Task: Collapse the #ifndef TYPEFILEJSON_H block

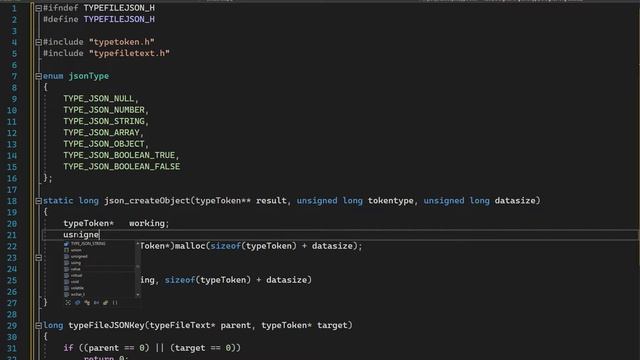Action: click(x=38, y=8)
